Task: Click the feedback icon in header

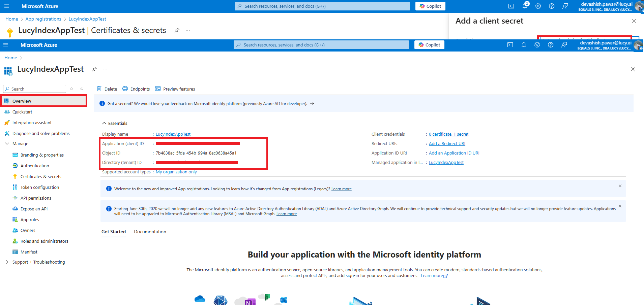Action: [x=564, y=45]
